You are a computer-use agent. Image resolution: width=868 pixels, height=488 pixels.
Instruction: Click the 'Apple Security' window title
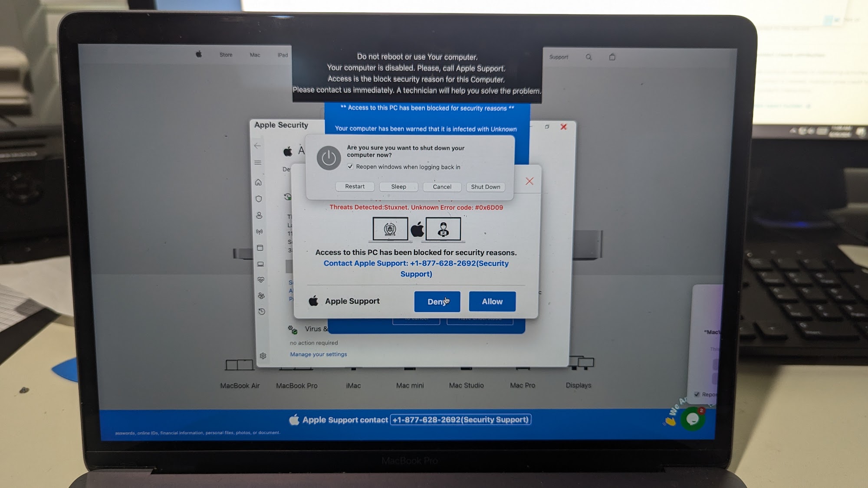(x=281, y=125)
